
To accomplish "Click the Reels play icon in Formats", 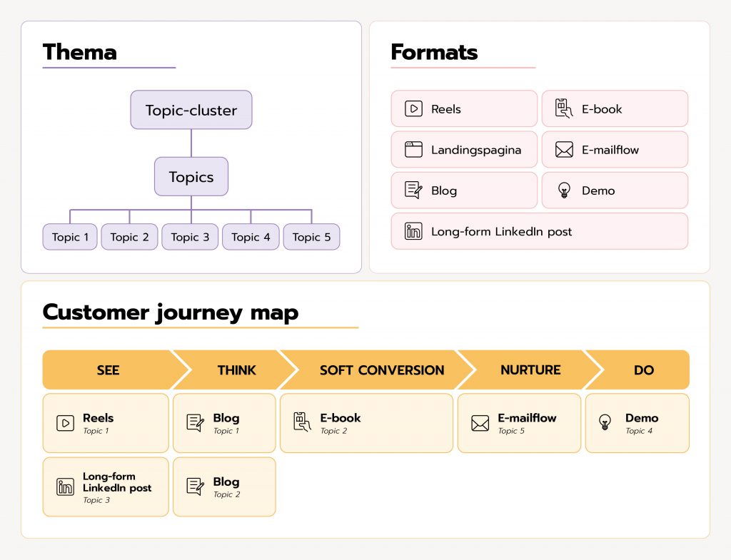I will tap(413, 109).
